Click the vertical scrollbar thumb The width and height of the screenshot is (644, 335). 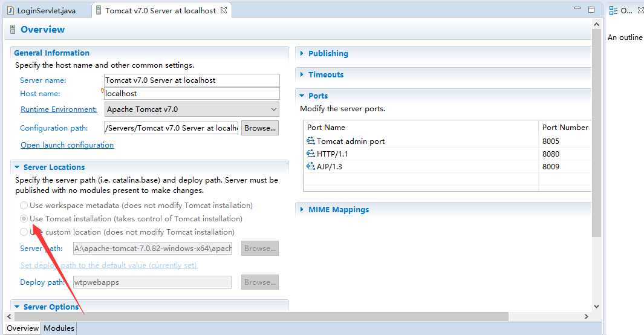pyautogui.click(x=596, y=133)
